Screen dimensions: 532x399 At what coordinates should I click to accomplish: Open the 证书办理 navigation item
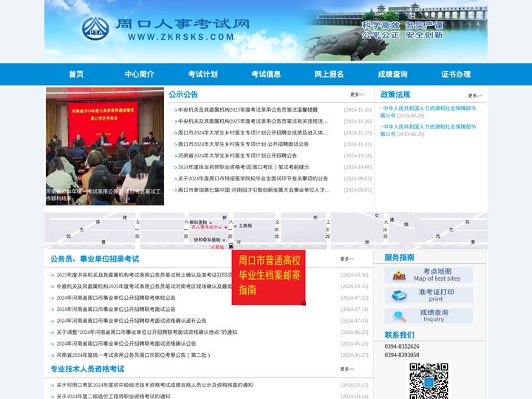pos(456,74)
